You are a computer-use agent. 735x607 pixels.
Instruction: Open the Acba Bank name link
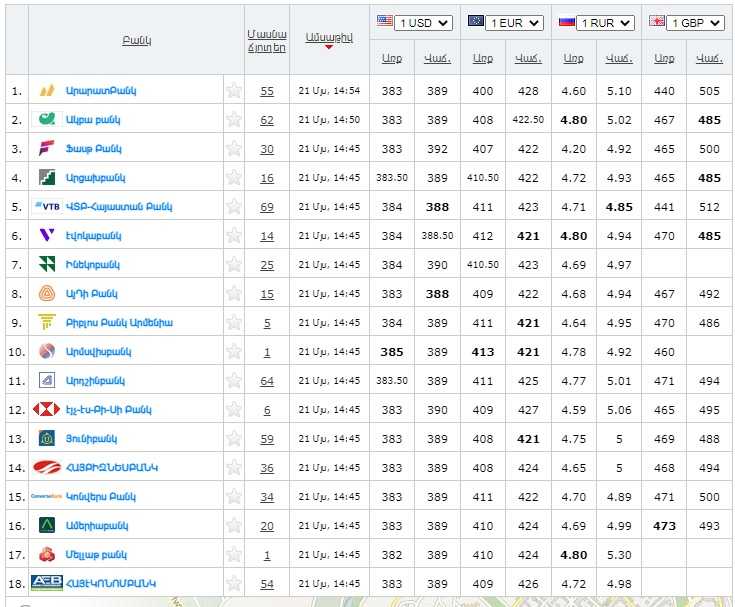pos(93,120)
